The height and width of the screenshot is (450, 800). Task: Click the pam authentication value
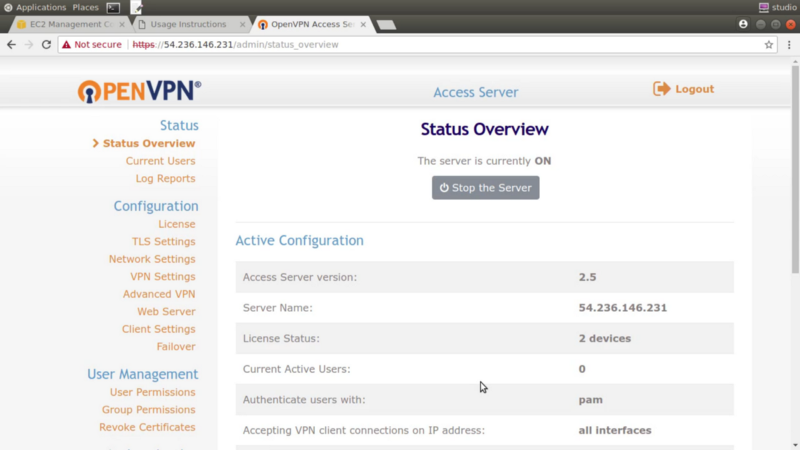pyautogui.click(x=590, y=399)
